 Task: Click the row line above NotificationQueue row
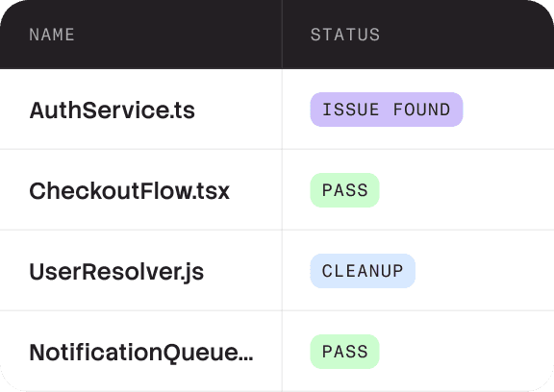(277, 310)
